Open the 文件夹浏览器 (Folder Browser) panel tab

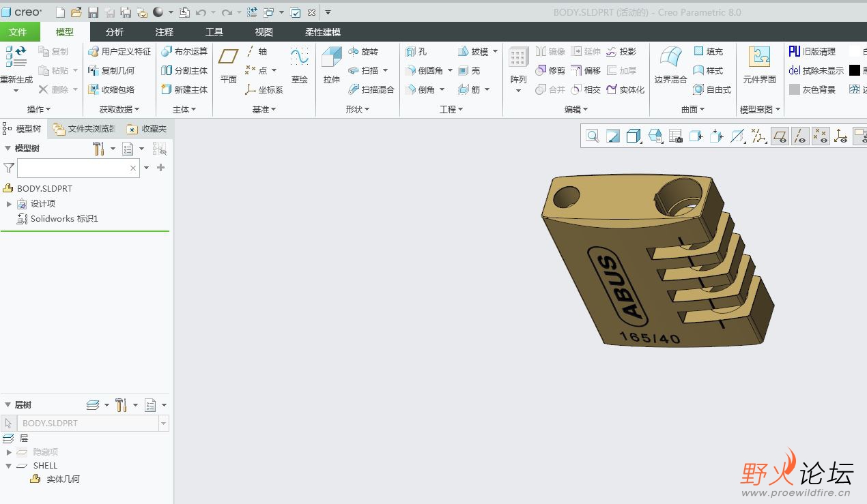click(x=85, y=129)
